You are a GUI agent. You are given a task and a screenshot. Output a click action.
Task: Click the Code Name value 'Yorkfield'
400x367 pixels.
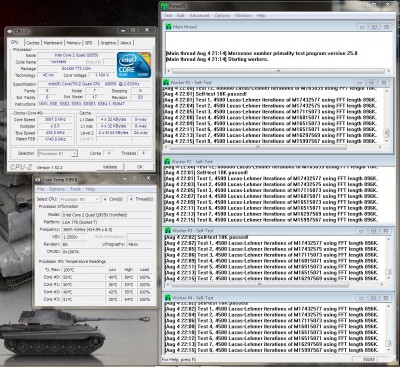58,62
